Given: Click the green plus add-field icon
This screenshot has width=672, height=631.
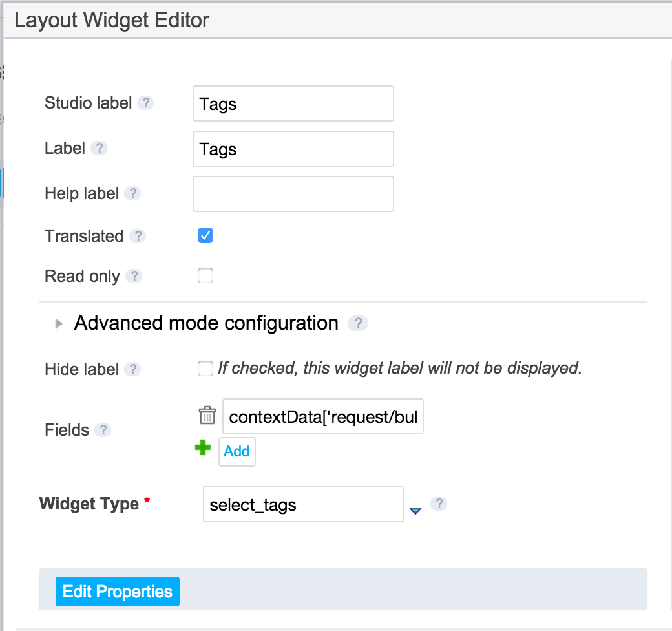Looking at the screenshot, I should 203,447.
